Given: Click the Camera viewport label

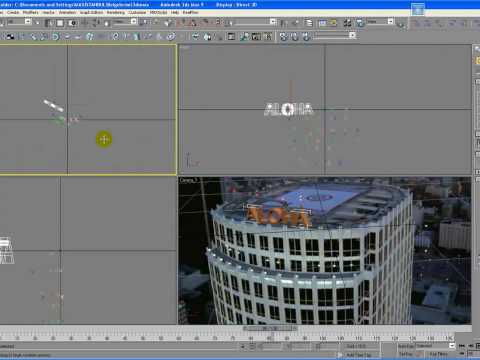Looking at the screenshot, I should 189,180.
